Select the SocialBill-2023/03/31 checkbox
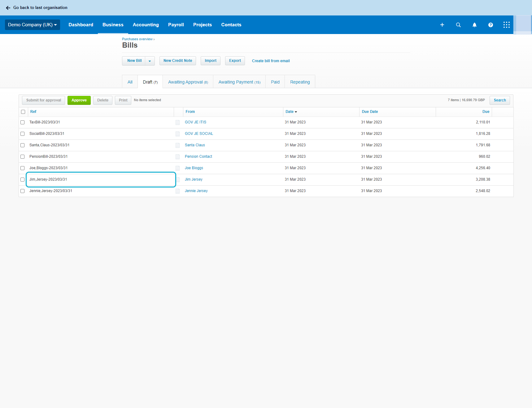The image size is (532, 408). click(x=22, y=134)
